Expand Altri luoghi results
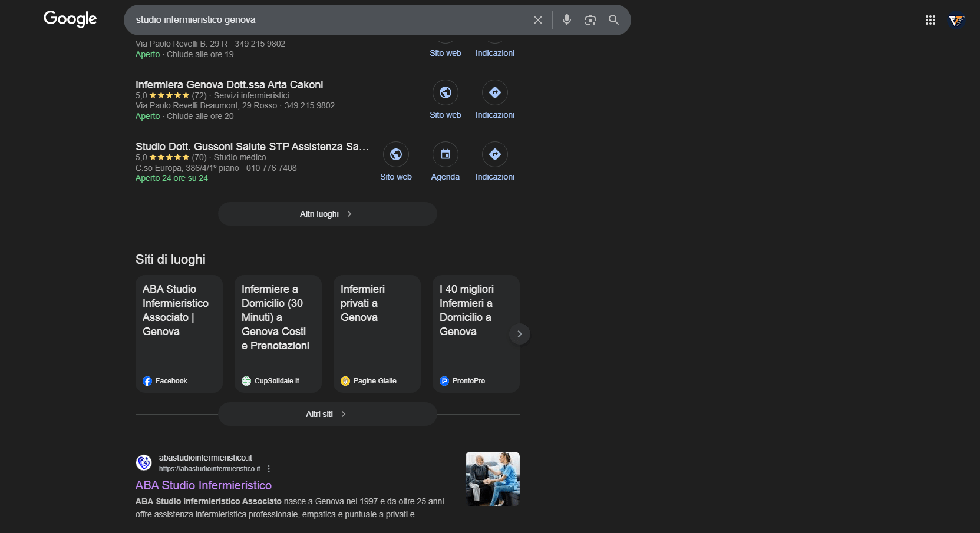 pos(327,214)
